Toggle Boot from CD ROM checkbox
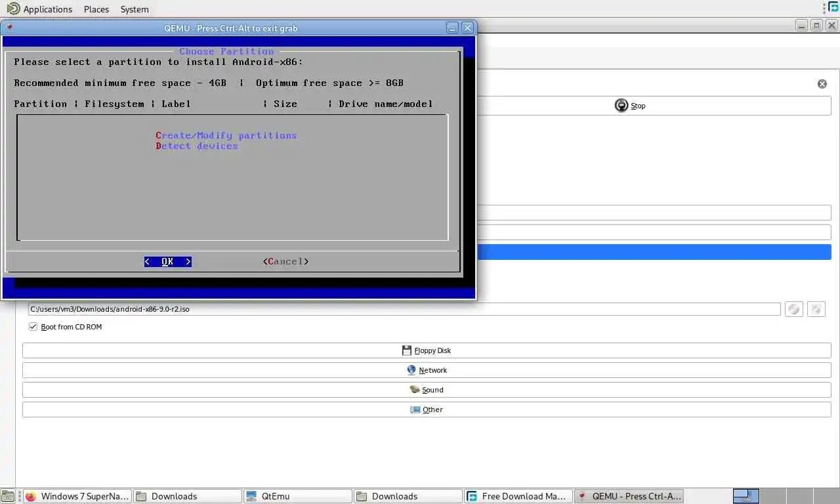This screenshot has height=504, width=840. point(33,327)
